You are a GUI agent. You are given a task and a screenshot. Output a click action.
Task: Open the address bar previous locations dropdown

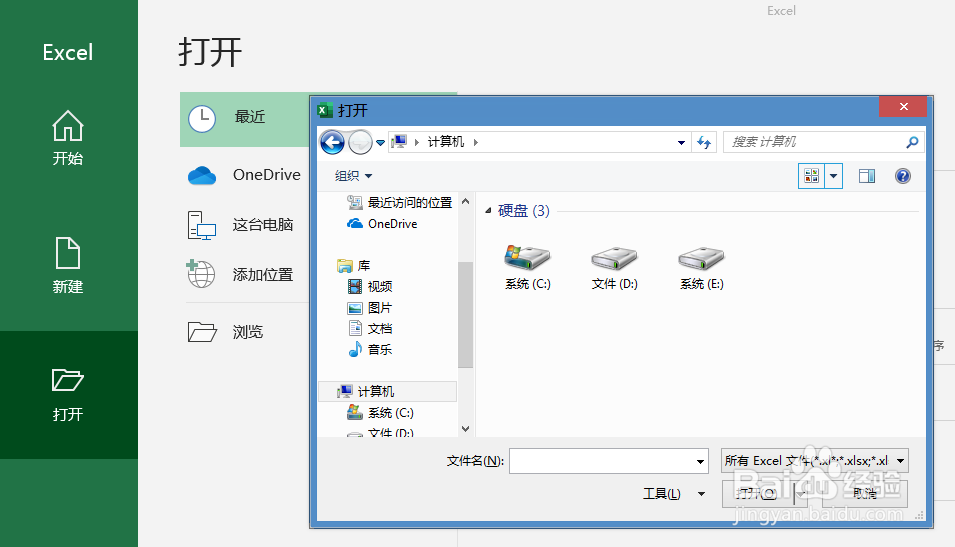tap(681, 143)
